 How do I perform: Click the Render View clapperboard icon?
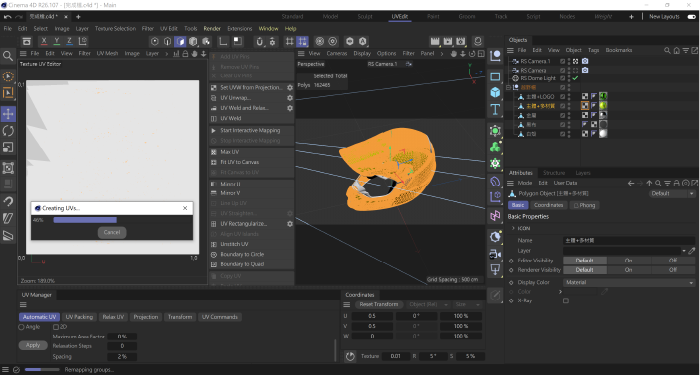click(434, 42)
